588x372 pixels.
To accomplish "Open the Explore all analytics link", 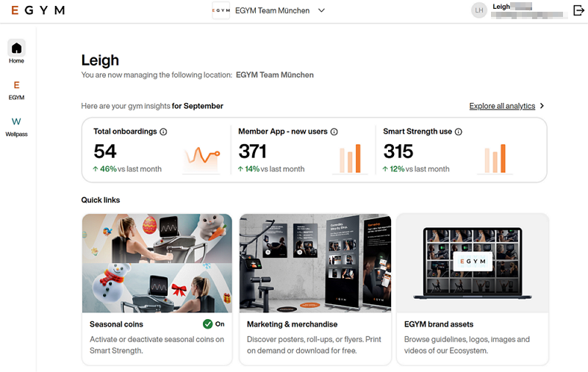I will click(x=502, y=106).
